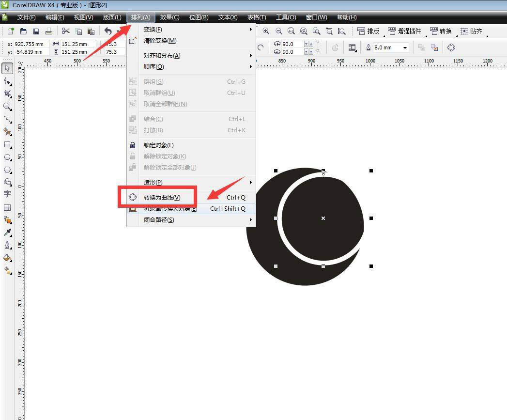Viewport: 507px width, 420px height.
Task: Click the Print icon
Action: (x=49, y=31)
